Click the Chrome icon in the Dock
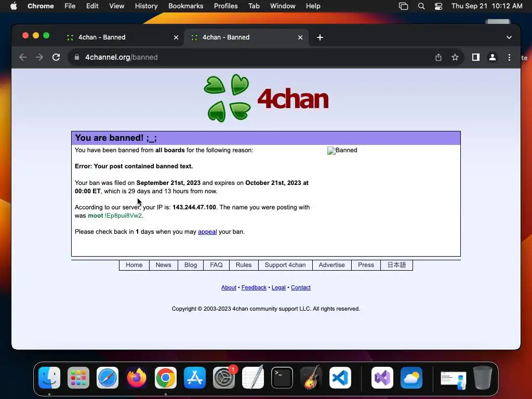 pyautogui.click(x=166, y=378)
